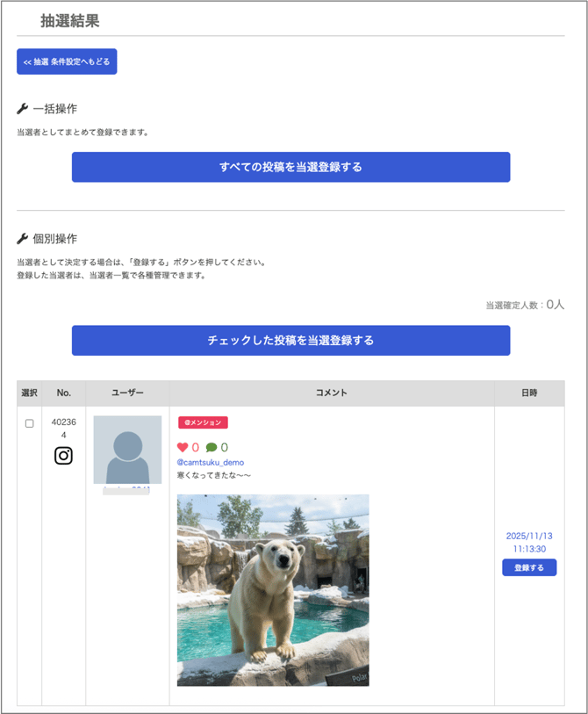Click the wrench icon beside 個別操作
588x714 pixels.
(22, 239)
